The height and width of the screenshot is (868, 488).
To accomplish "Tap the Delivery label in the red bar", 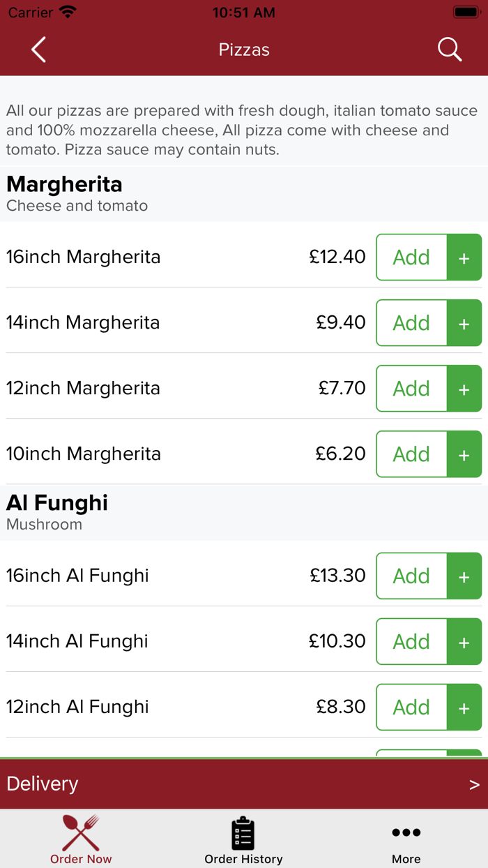I will pyautogui.click(x=43, y=784).
